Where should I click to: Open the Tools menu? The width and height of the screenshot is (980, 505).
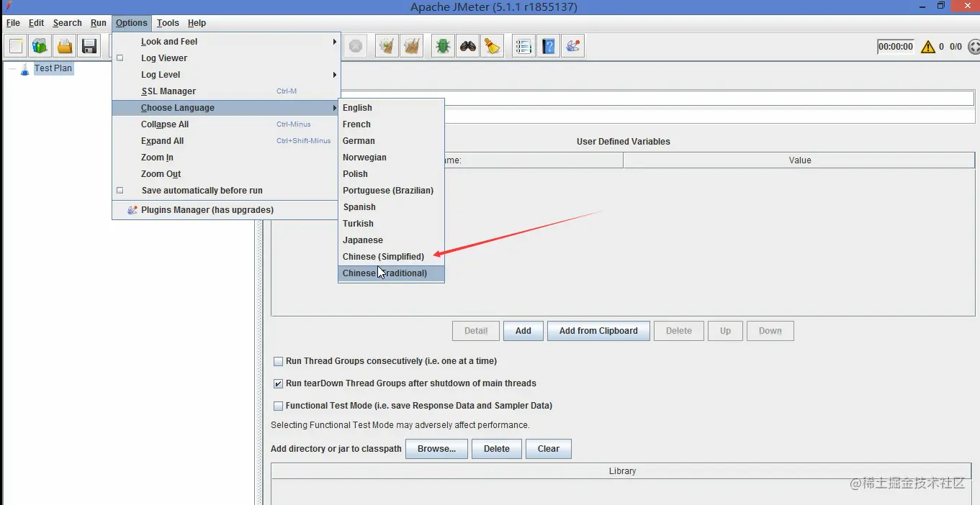tap(168, 23)
